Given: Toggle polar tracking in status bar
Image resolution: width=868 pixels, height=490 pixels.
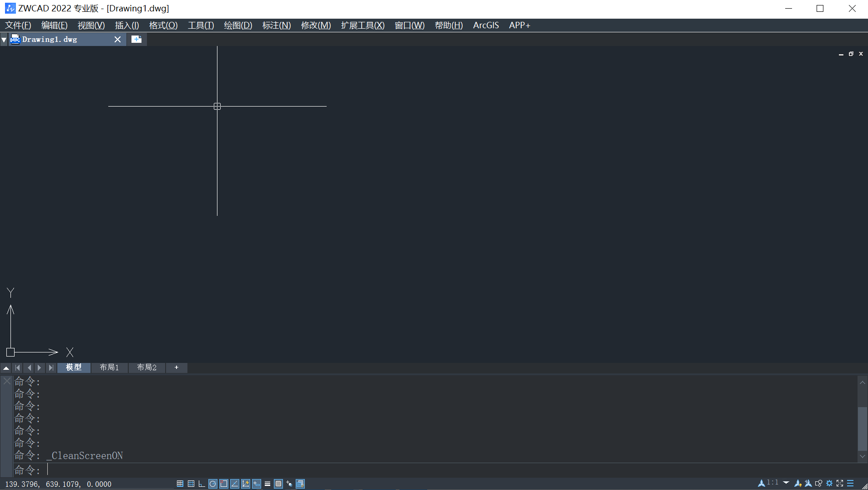Looking at the screenshot, I should tap(213, 484).
